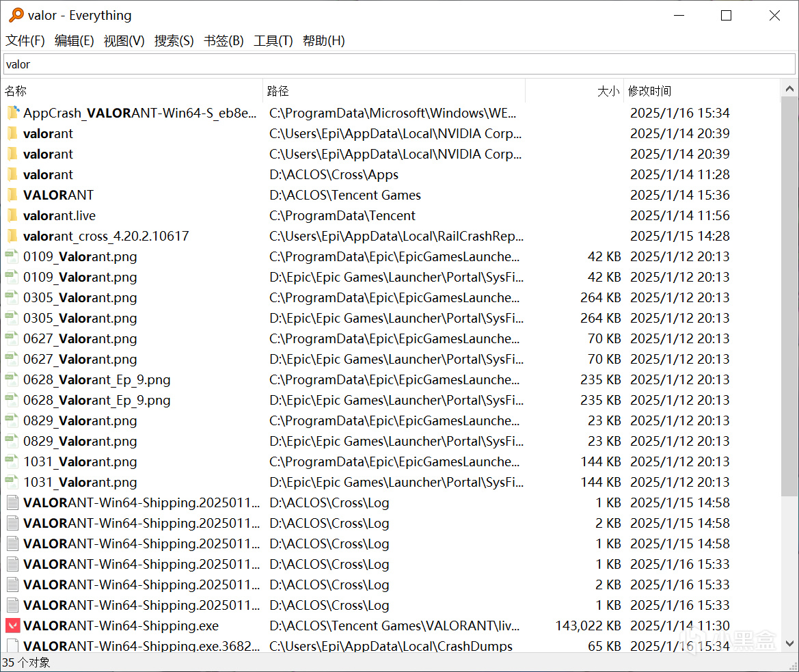Click PNG icon of 1031_Valorant.png in D:\Epic
Viewport: 799px width, 672px height.
click(12, 482)
